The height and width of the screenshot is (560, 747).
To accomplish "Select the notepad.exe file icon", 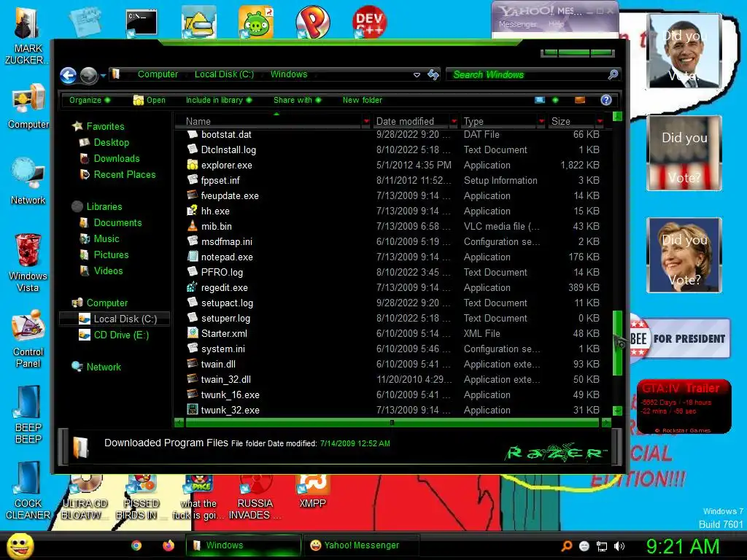I will (x=193, y=257).
